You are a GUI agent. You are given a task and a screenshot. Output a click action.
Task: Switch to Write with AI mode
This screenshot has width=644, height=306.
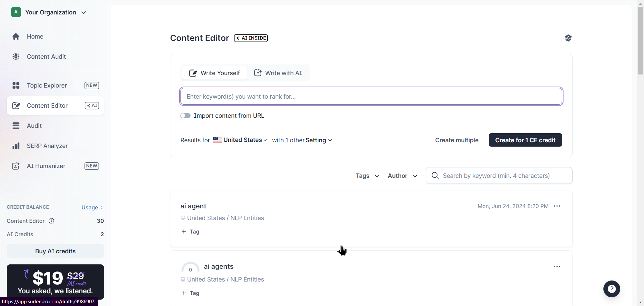(x=278, y=73)
